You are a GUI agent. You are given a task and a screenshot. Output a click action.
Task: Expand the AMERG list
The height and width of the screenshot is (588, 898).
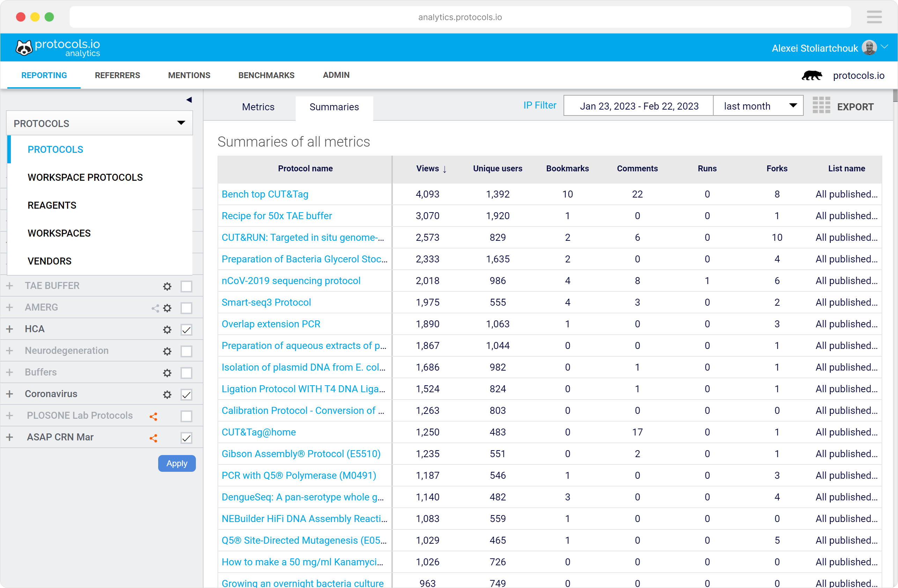coord(9,307)
